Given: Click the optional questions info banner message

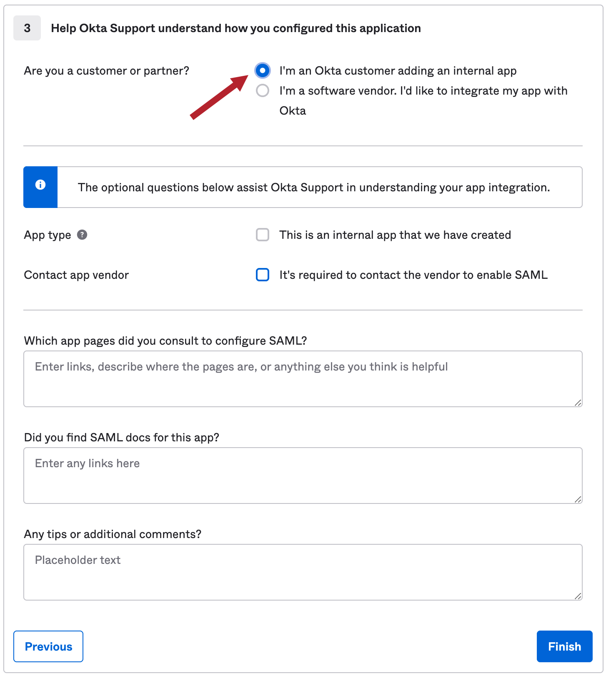Looking at the screenshot, I should pyautogui.click(x=314, y=188).
